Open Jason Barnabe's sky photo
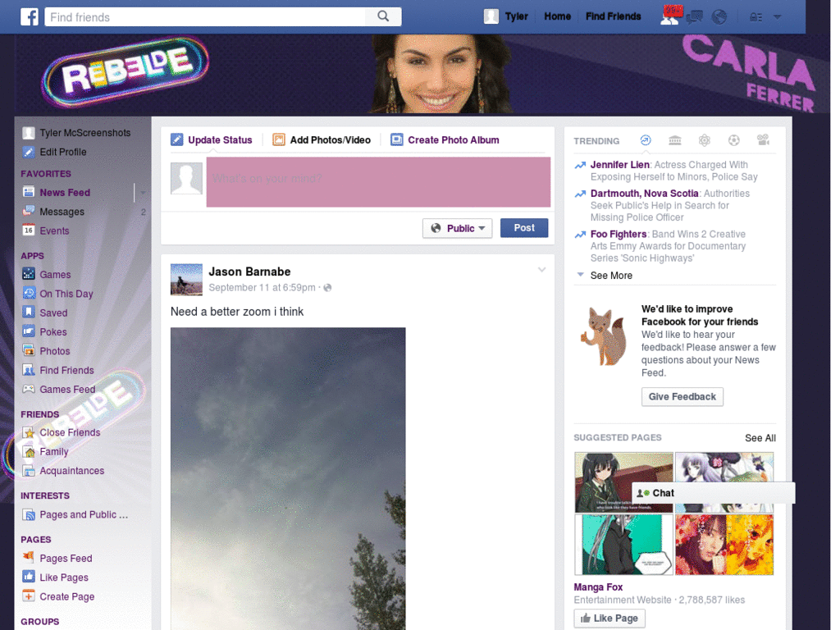840x630 pixels. (x=288, y=478)
